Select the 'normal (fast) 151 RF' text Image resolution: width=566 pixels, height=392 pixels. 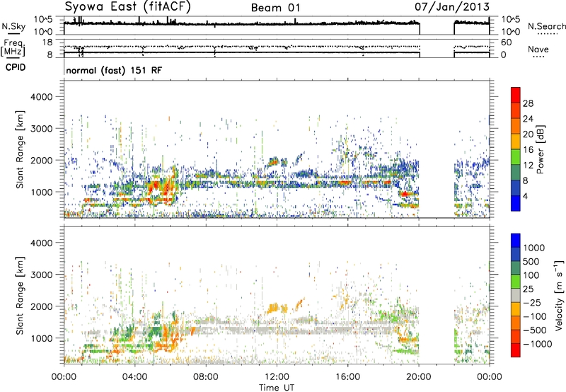point(114,70)
